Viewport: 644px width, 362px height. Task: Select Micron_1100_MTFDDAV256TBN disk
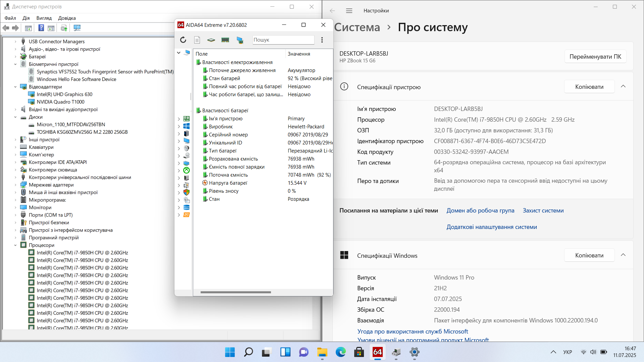tap(71, 124)
